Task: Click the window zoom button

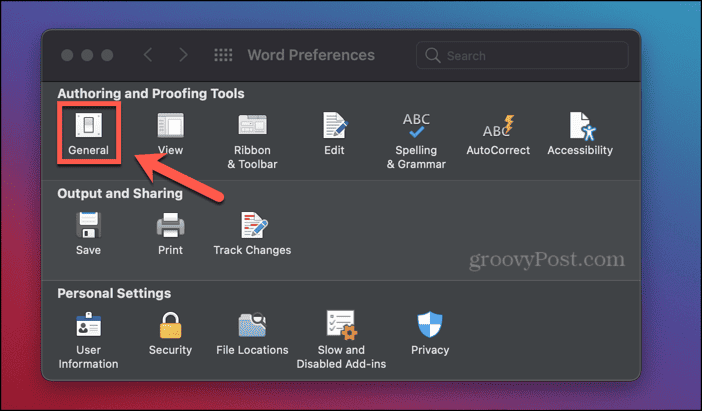Action: point(107,55)
